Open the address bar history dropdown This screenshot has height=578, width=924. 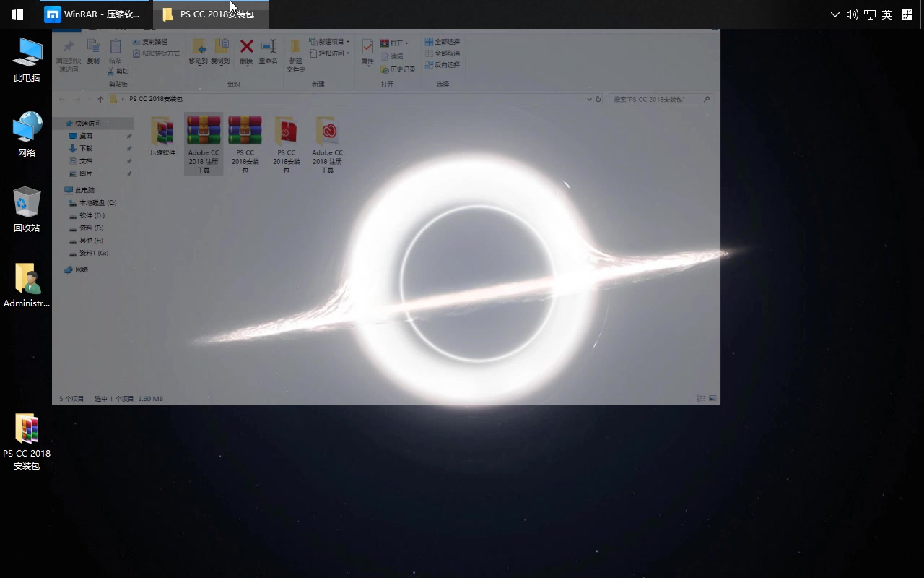pos(590,99)
